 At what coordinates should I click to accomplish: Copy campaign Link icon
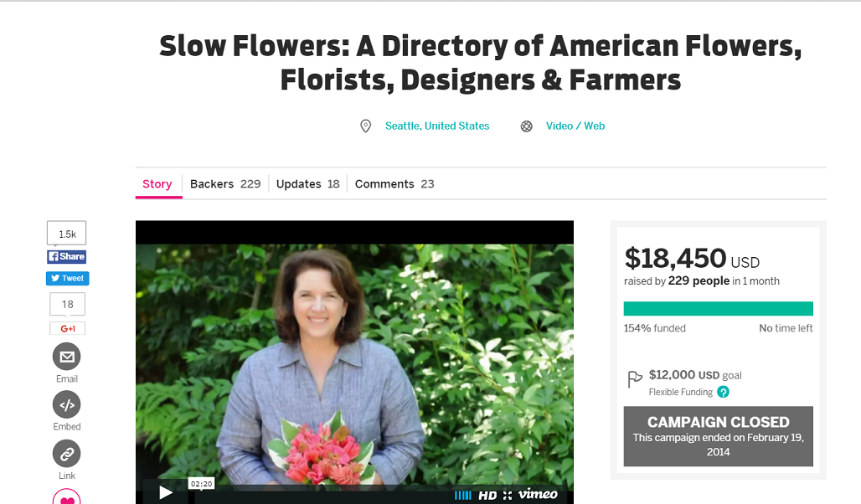click(x=66, y=454)
